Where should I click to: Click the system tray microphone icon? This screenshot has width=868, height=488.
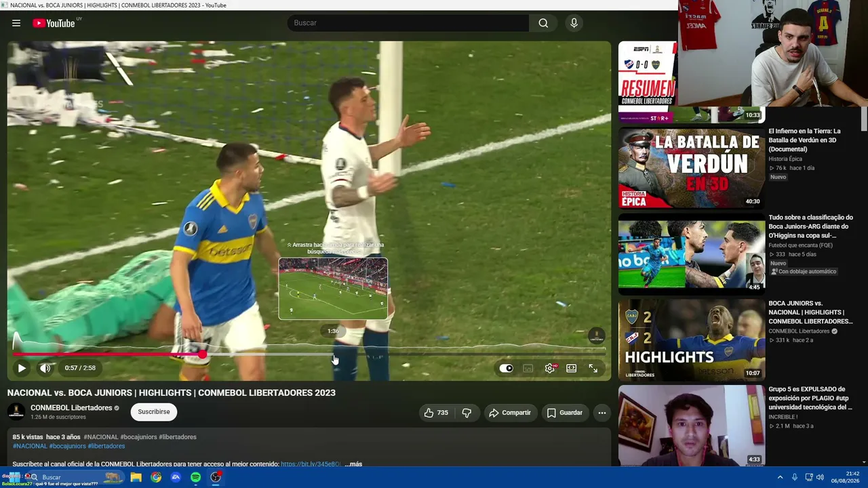(x=795, y=477)
